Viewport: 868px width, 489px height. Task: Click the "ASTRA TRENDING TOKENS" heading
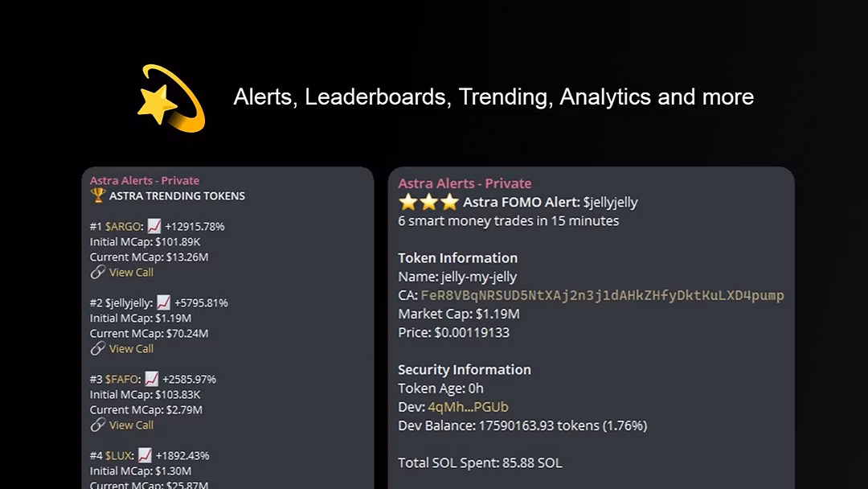[x=177, y=196]
